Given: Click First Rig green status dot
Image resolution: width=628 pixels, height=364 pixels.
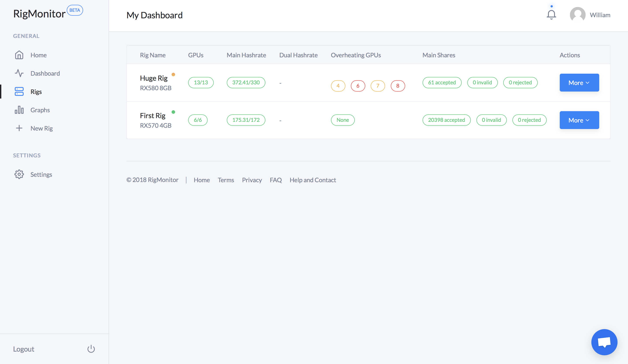Looking at the screenshot, I should tap(173, 112).
